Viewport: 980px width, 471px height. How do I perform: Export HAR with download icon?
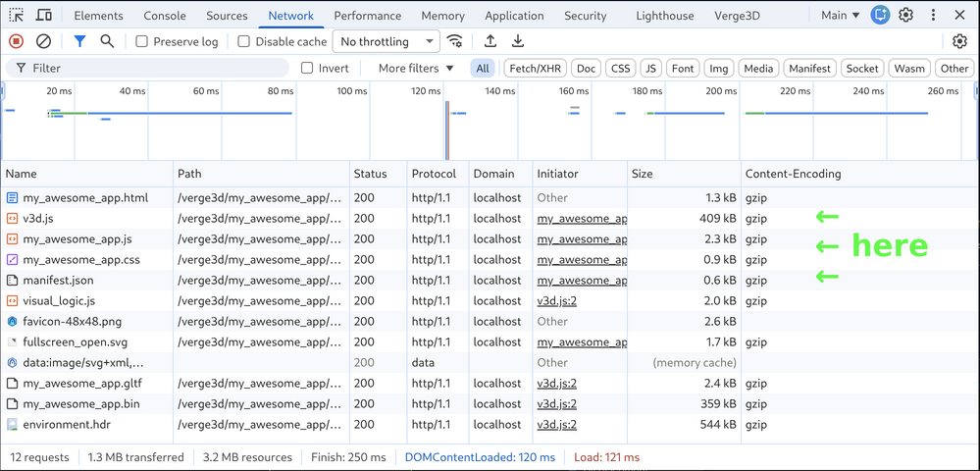518,41
